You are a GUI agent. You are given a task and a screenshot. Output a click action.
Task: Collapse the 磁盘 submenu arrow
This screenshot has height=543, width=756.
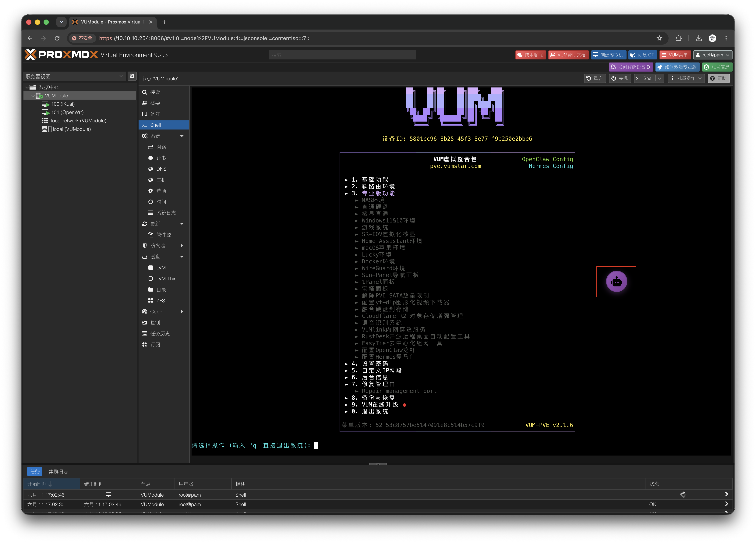pos(182,257)
